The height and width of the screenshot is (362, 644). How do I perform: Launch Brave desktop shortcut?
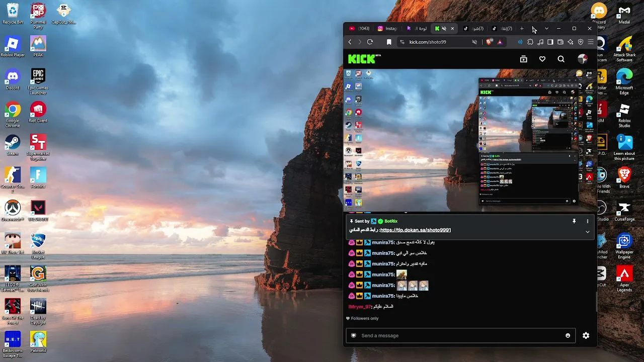[x=624, y=177]
